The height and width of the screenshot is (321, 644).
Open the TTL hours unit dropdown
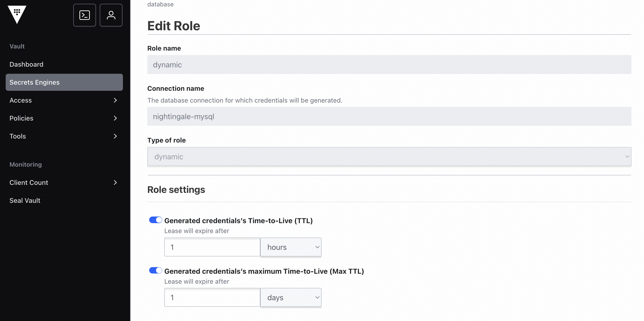(291, 247)
